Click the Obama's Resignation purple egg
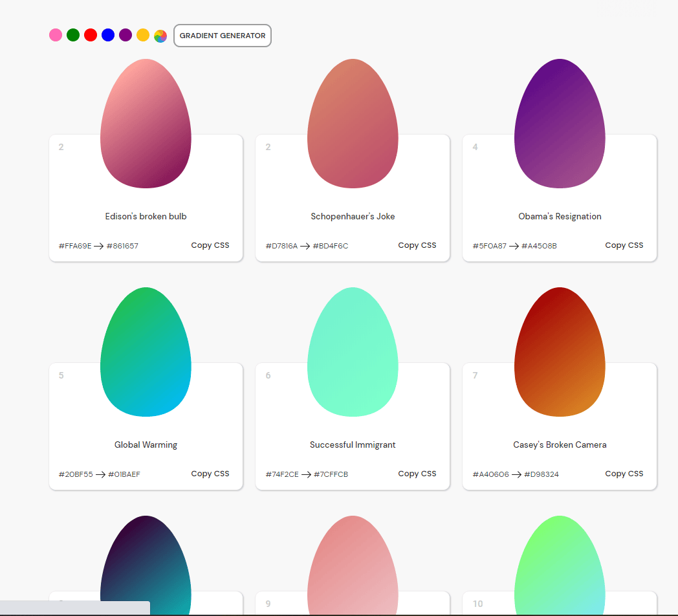678x616 pixels. tap(560, 124)
